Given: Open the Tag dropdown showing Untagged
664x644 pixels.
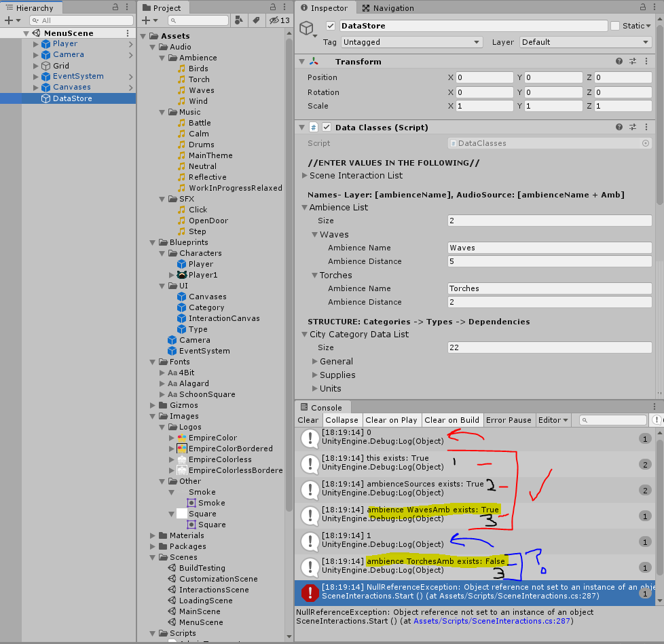Looking at the screenshot, I should [x=411, y=42].
